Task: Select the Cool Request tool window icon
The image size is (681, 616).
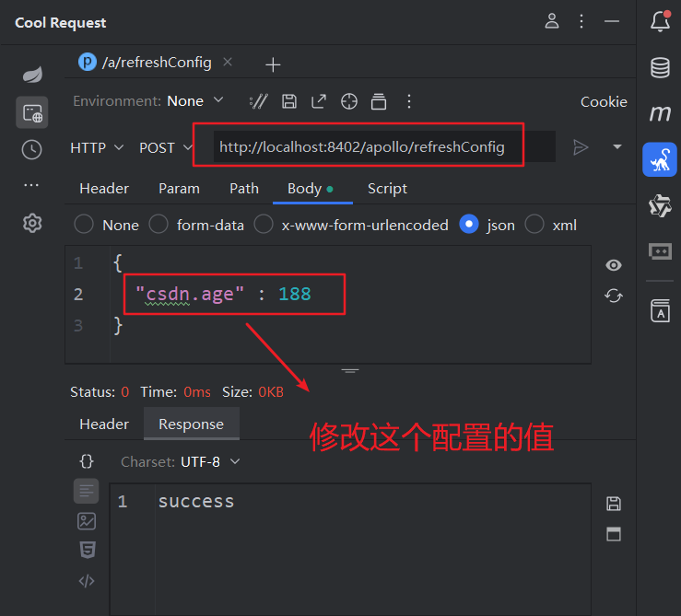Action: click(x=660, y=159)
